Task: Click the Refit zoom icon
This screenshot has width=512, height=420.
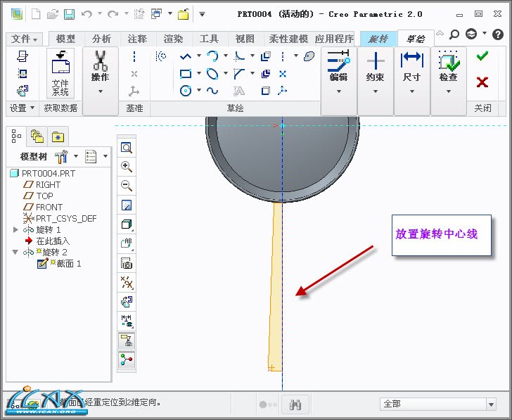Action: pos(127,148)
